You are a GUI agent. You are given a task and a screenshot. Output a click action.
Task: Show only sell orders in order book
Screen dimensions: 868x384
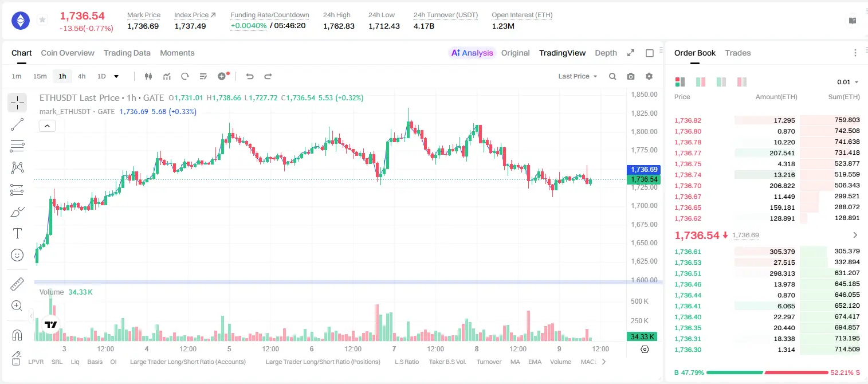(742, 82)
